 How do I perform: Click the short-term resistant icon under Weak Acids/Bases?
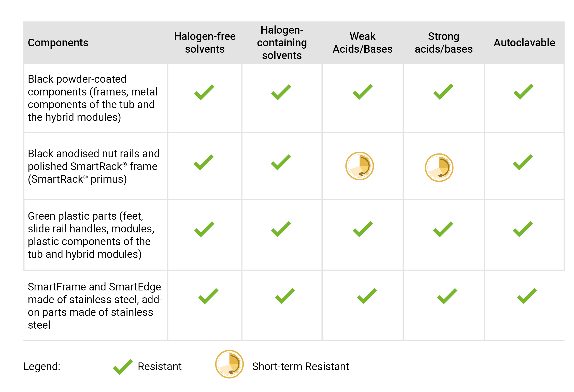[x=360, y=166]
